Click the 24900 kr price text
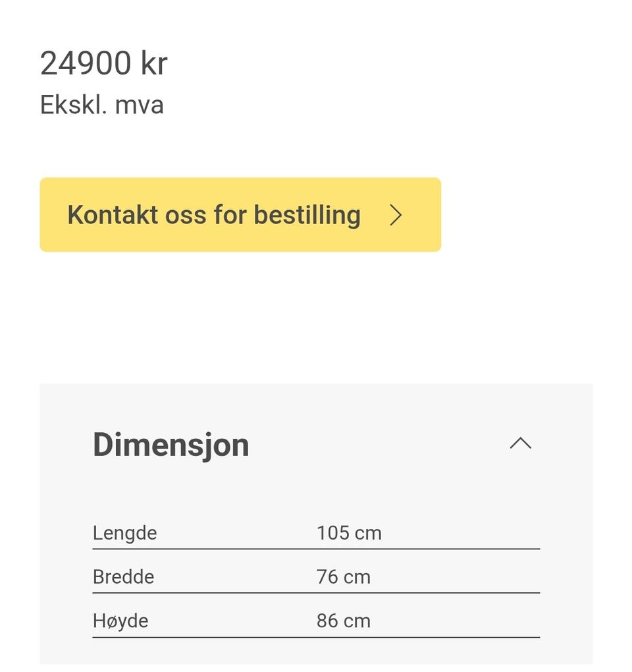 (103, 64)
